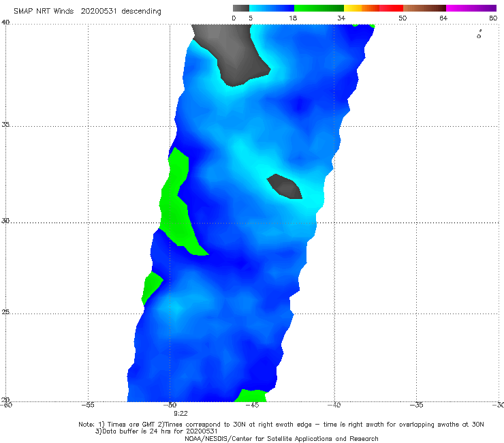This screenshot has width=504, height=443.
Task: Click the NOAA/NESDIS credit line
Action: coord(281,439)
